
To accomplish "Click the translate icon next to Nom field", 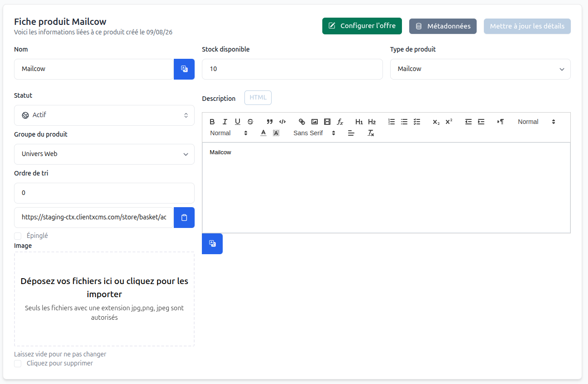I will [184, 69].
